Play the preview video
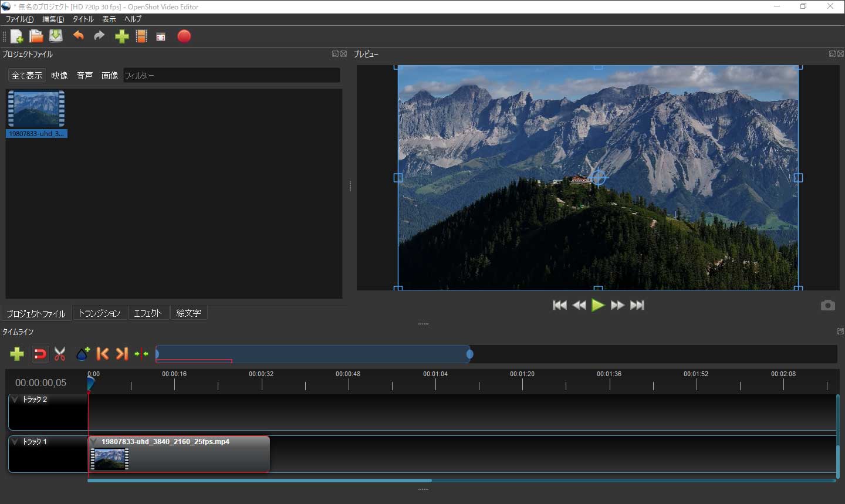The image size is (845, 504). click(x=598, y=305)
